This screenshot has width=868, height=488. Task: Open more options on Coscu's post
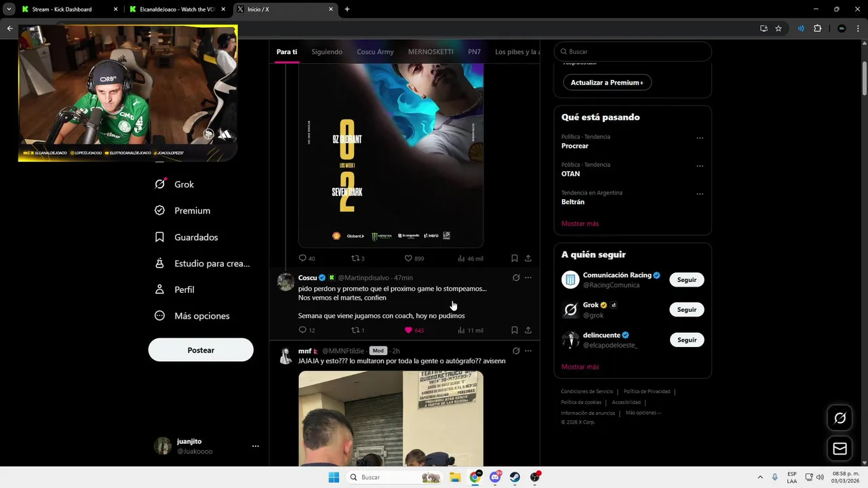[528, 278]
